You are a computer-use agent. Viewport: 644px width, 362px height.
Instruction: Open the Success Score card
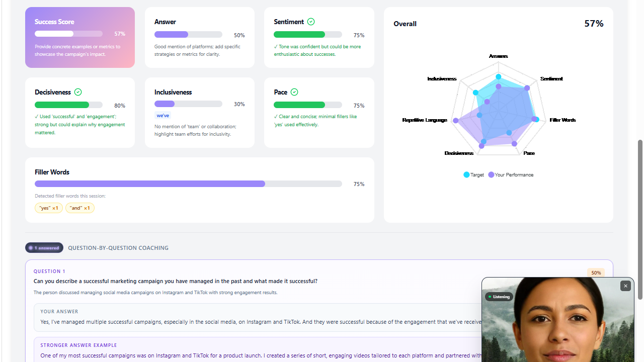(80, 37)
